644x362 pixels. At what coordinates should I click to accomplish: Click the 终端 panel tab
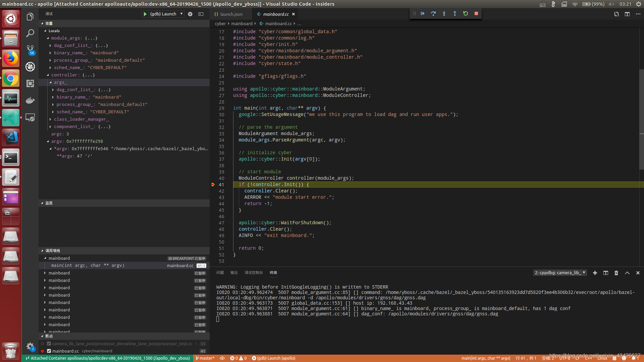[273, 272]
